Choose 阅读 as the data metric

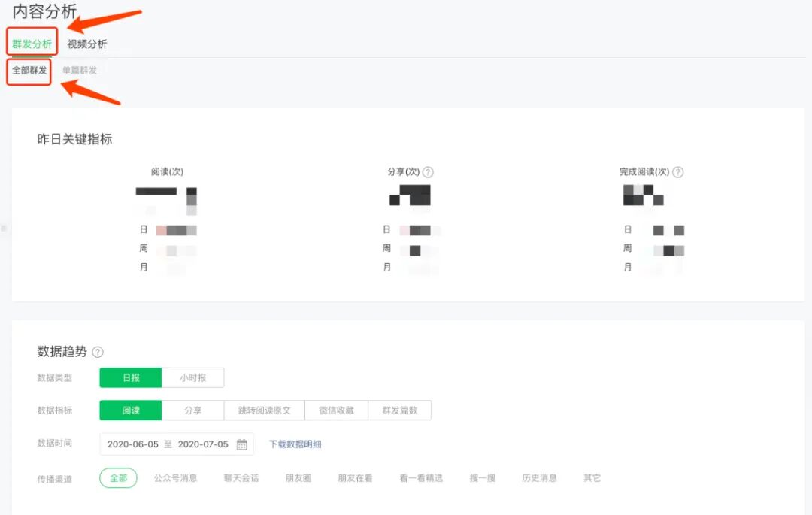[131, 410]
